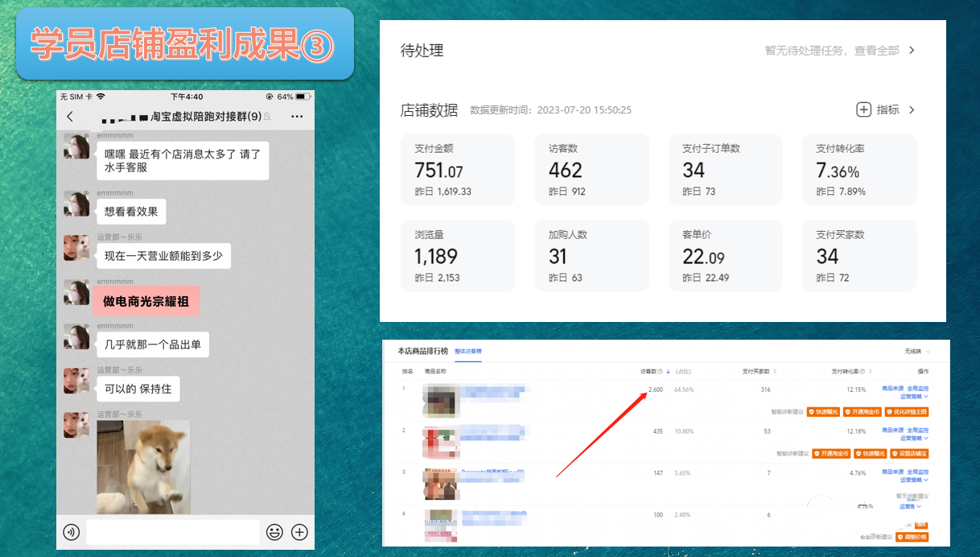
Task: Click the chat message input field
Action: tap(173, 532)
